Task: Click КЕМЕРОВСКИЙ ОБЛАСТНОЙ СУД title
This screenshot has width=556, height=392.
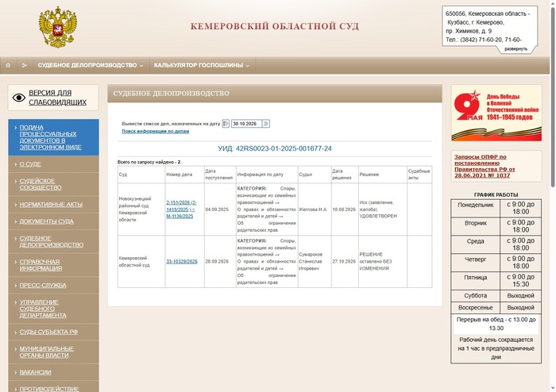Action: click(x=275, y=26)
